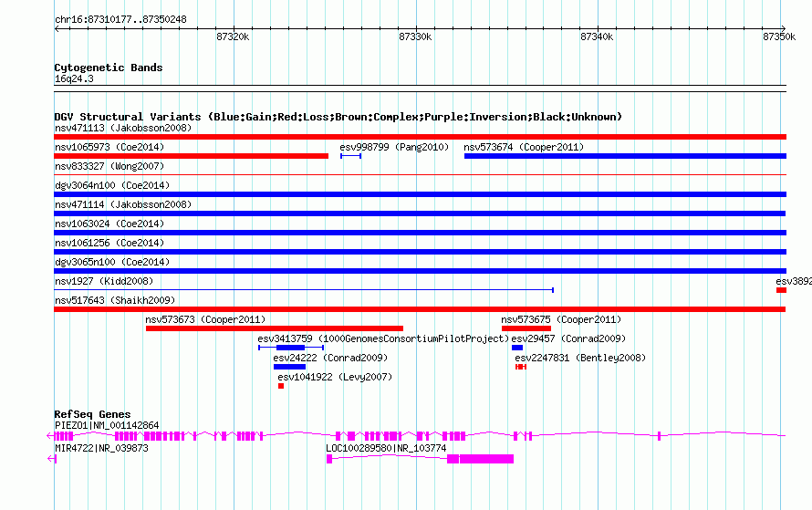Select the dgv3064n100 blue gain bar
Screen dimensions: 812x510
click(420, 194)
